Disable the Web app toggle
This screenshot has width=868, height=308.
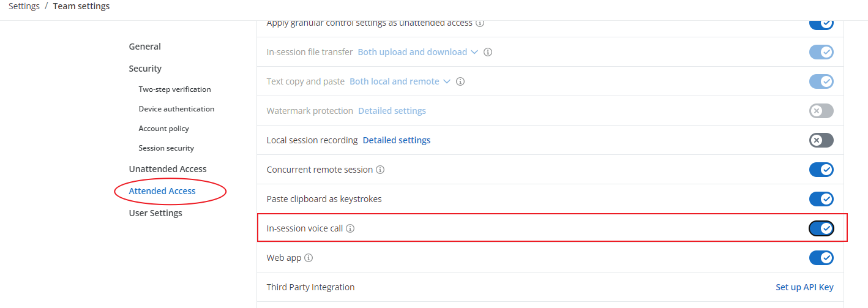coord(821,258)
